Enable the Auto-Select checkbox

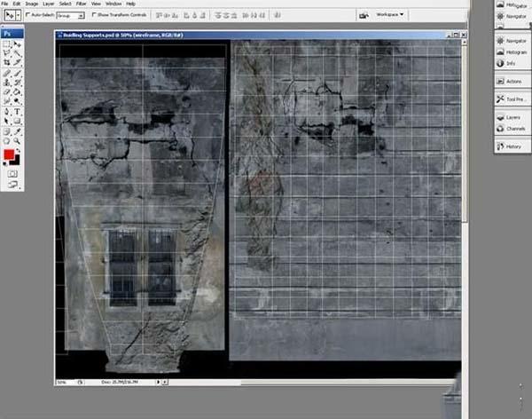click(x=27, y=15)
